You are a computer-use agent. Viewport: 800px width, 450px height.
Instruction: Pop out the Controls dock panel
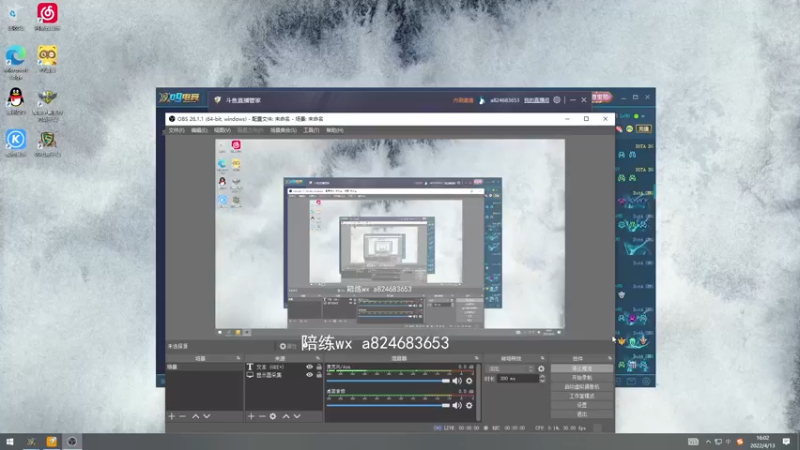[609, 359]
